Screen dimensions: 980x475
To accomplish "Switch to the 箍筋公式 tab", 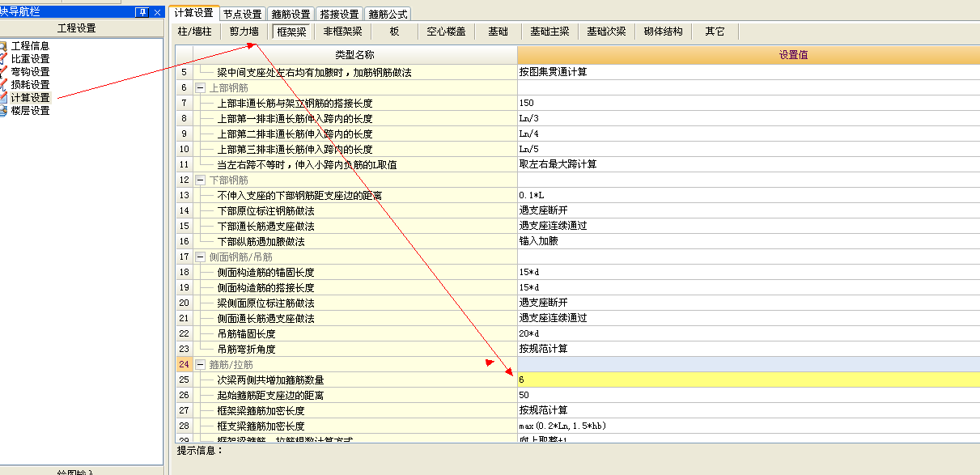I will (388, 14).
